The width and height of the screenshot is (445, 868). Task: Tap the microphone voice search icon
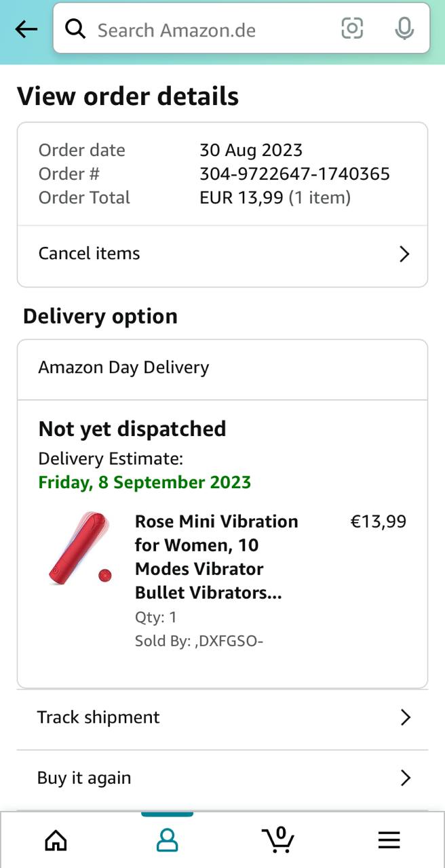tap(404, 28)
